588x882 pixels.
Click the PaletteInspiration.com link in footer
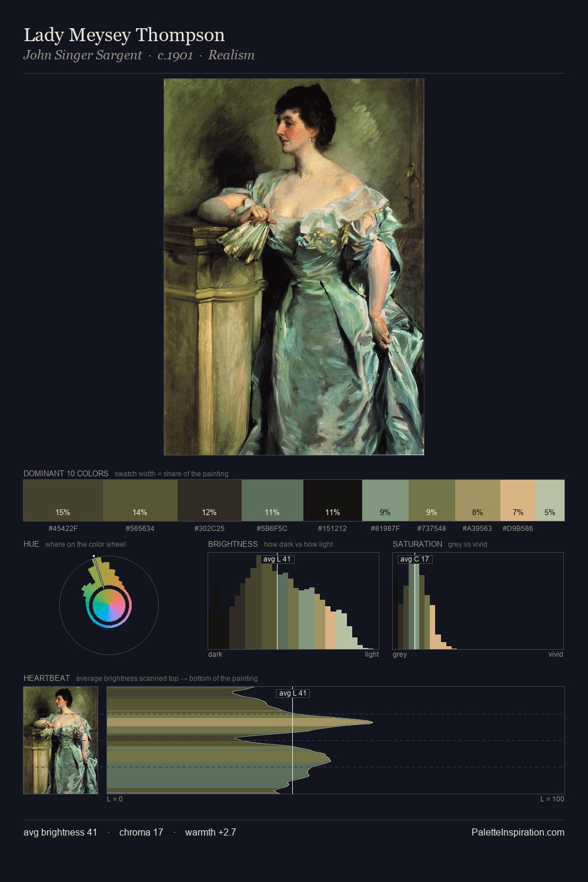[518, 832]
